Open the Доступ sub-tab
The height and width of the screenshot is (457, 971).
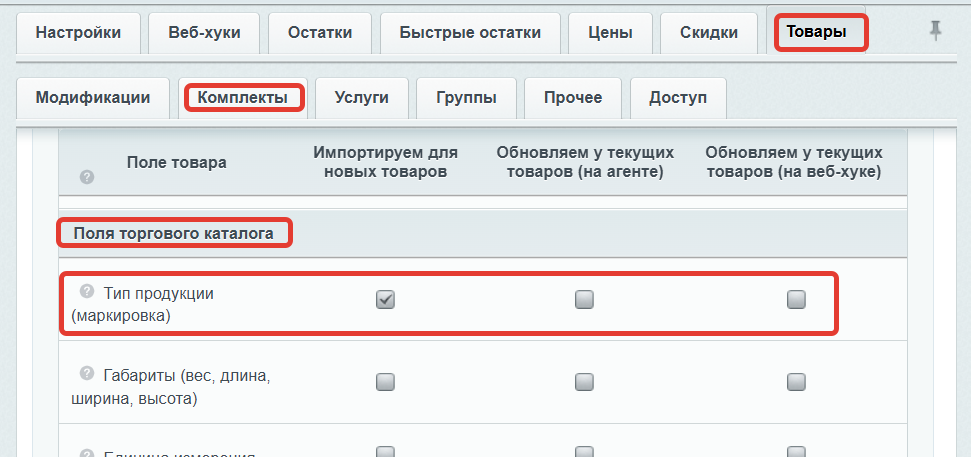tap(678, 98)
